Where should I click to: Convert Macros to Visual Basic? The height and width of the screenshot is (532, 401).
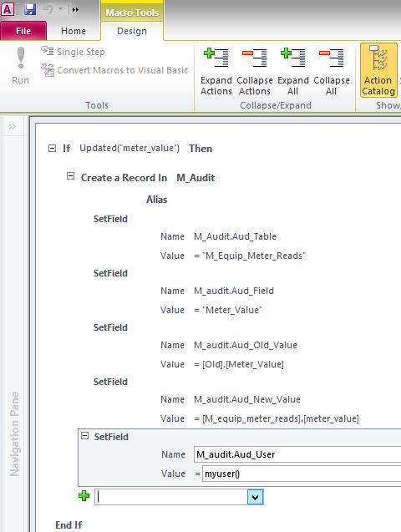point(114,70)
